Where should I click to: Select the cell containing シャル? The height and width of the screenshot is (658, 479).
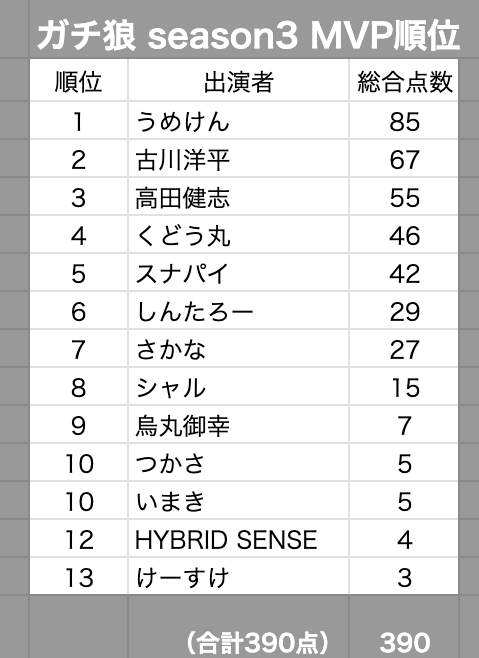[238, 387]
